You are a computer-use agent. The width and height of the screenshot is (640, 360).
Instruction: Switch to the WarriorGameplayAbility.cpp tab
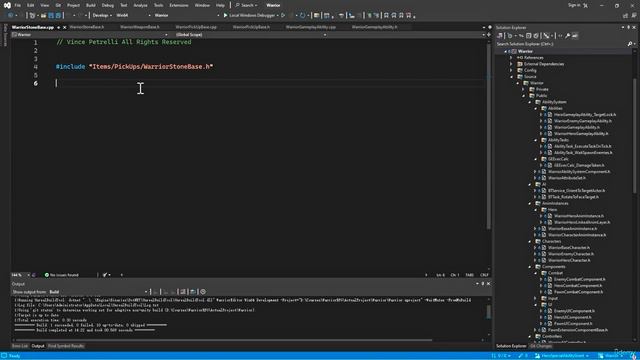[311, 27]
